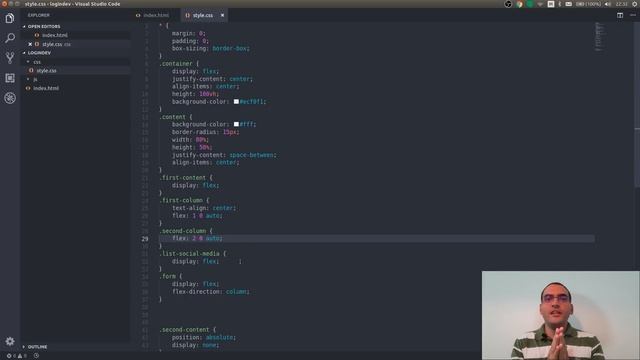Open index.html in the project tree
This screenshot has width=640, height=360.
point(46,88)
